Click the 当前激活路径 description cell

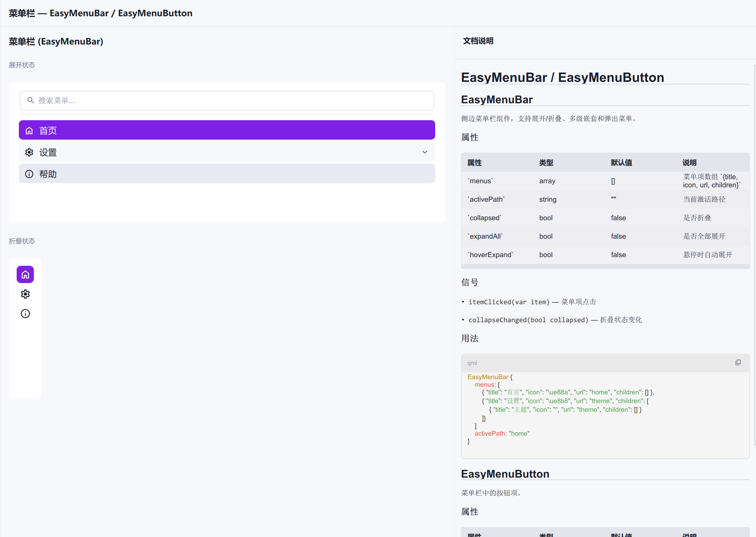click(x=704, y=200)
